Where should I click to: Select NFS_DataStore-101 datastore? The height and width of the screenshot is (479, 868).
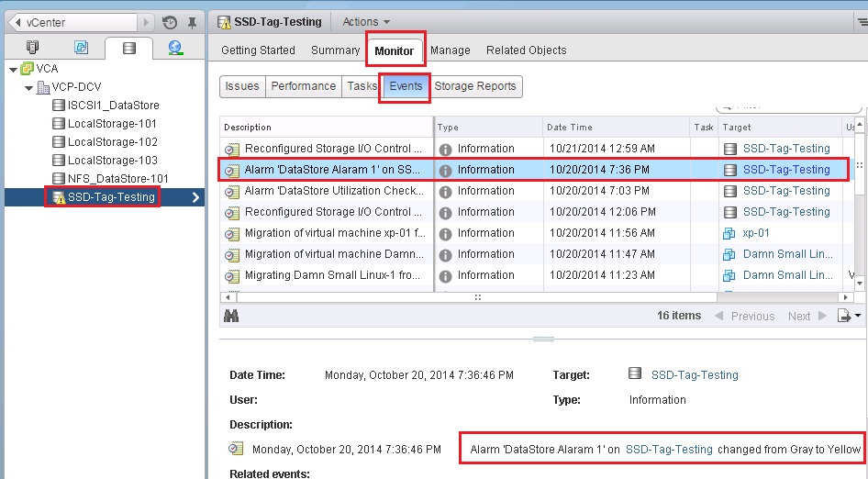(x=118, y=179)
